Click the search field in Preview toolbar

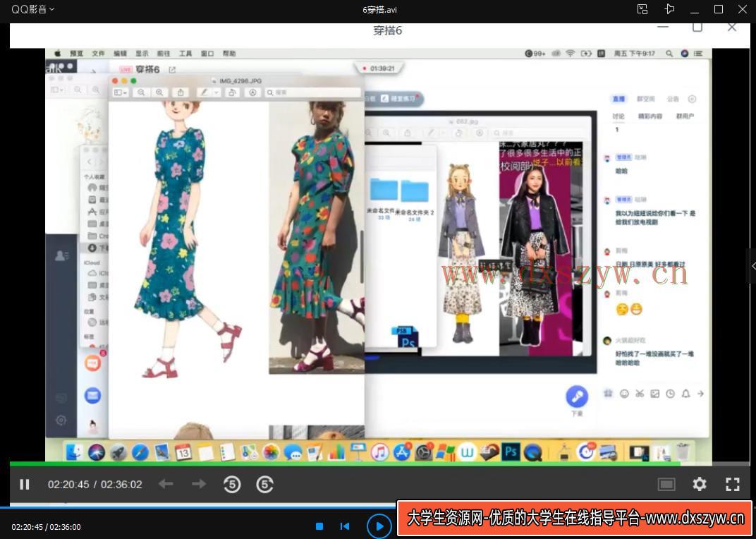pyautogui.click(x=313, y=92)
